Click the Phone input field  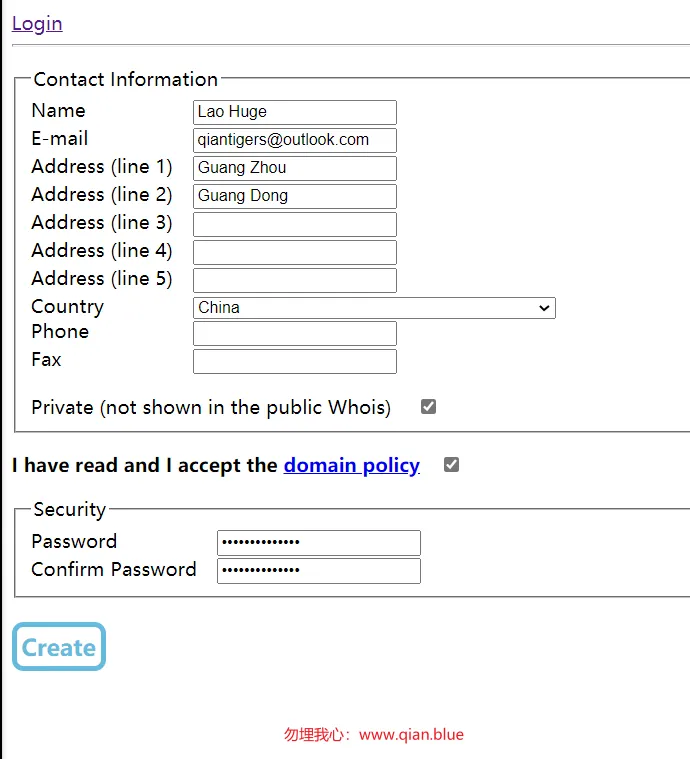coord(295,334)
